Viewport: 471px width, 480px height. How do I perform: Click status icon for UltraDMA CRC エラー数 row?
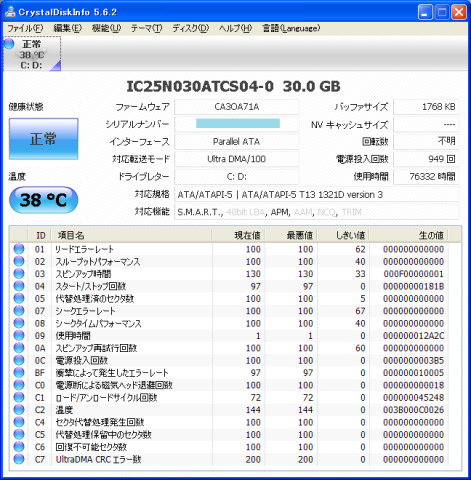19,459
